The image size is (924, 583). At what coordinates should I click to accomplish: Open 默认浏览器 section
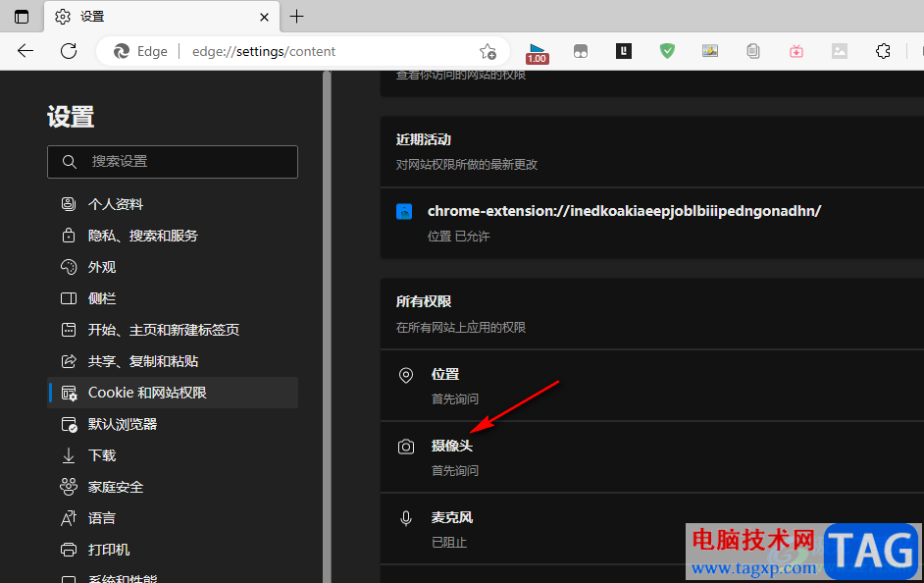pyautogui.click(x=173, y=424)
